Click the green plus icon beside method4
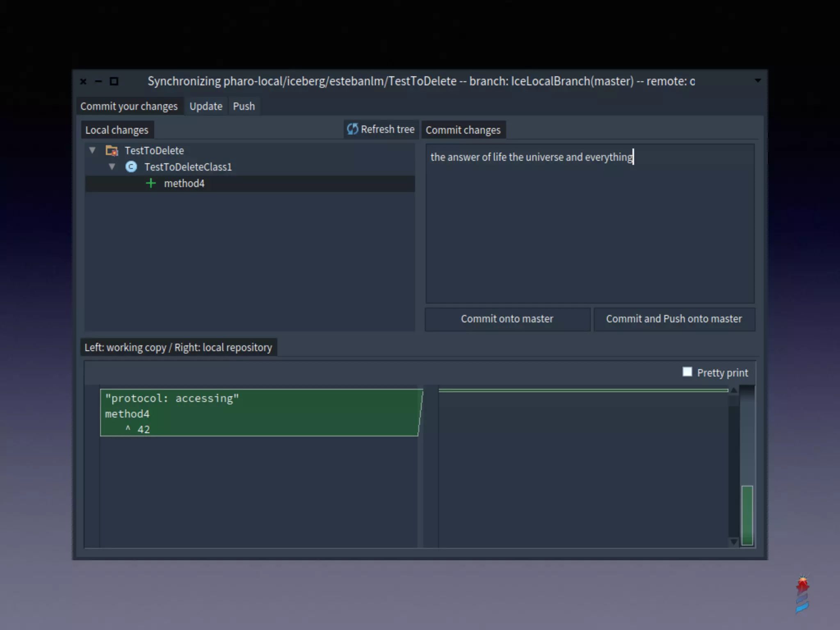This screenshot has height=630, width=840. (x=151, y=183)
